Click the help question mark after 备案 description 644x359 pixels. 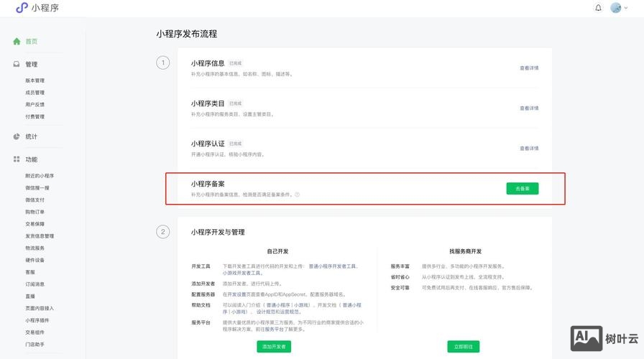(x=297, y=195)
